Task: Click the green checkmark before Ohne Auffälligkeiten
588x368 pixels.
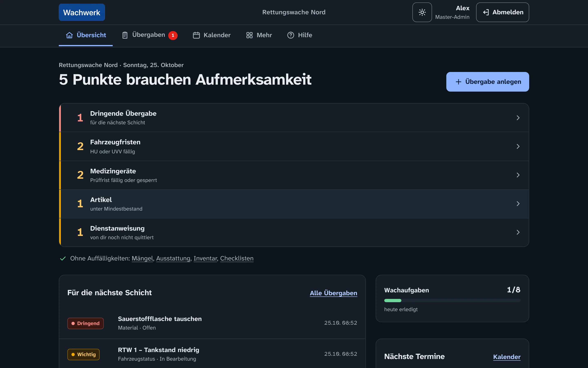Action: [x=63, y=258]
